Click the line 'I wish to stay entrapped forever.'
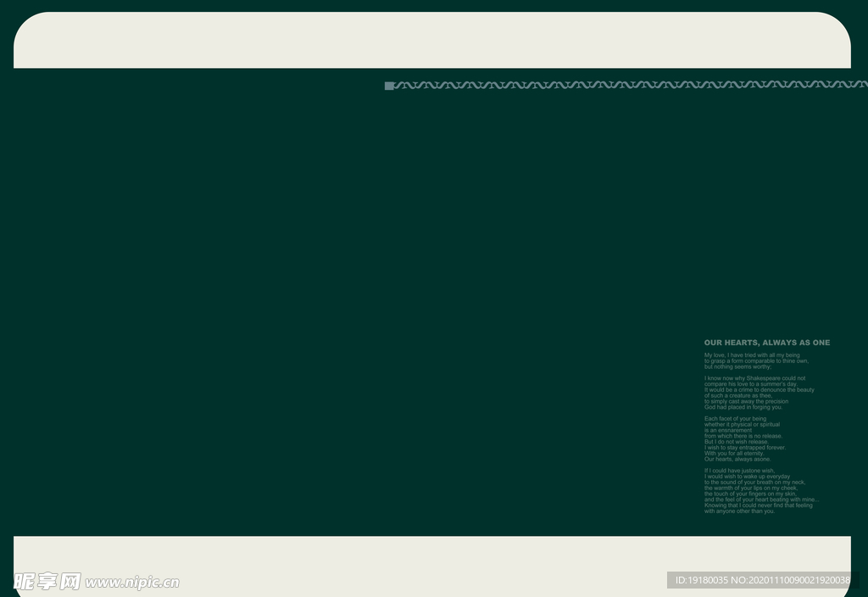This screenshot has height=597, width=868. [x=744, y=448]
